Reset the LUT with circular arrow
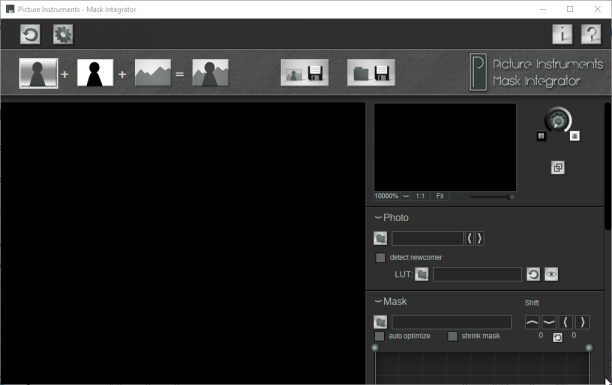Screen dimensions: 612x385 (533, 274)
